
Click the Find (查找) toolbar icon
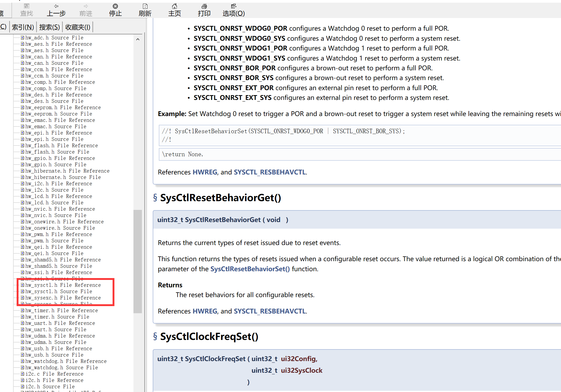pyautogui.click(x=26, y=10)
